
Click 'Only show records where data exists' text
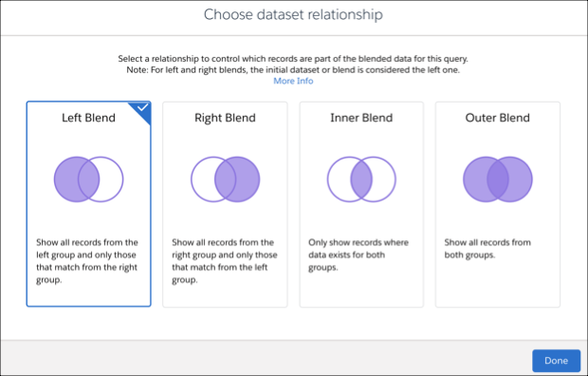coord(358,254)
